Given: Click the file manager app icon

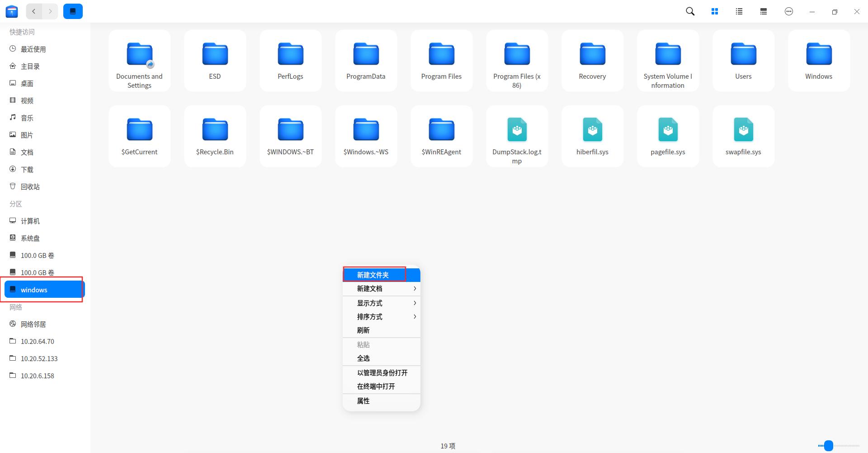Looking at the screenshot, I should tap(12, 11).
